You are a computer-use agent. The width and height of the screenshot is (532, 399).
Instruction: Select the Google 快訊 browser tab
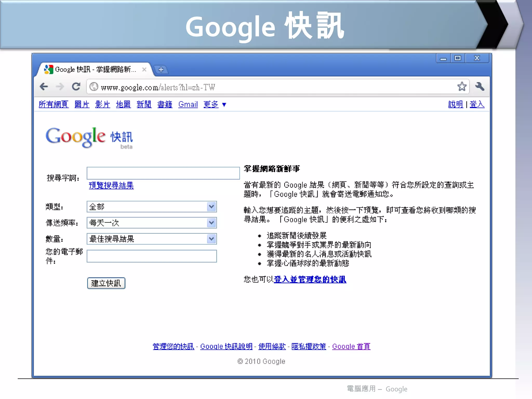(x=95, y=69)
